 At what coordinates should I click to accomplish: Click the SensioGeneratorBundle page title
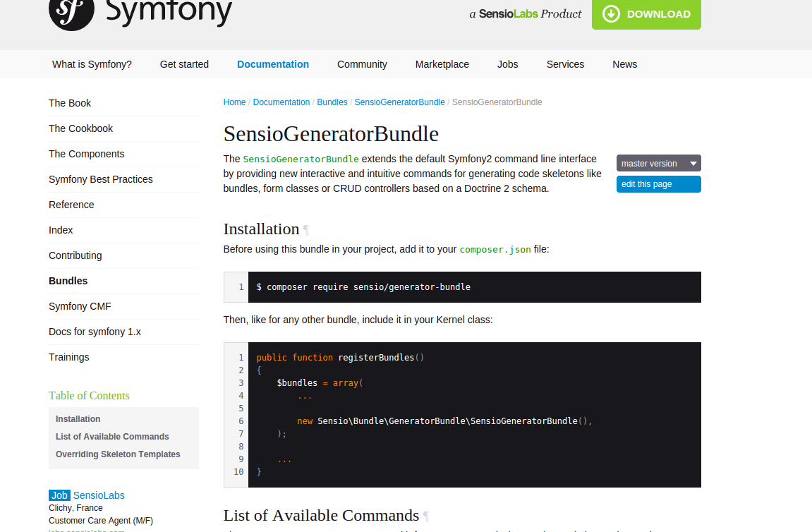(331, 133)
